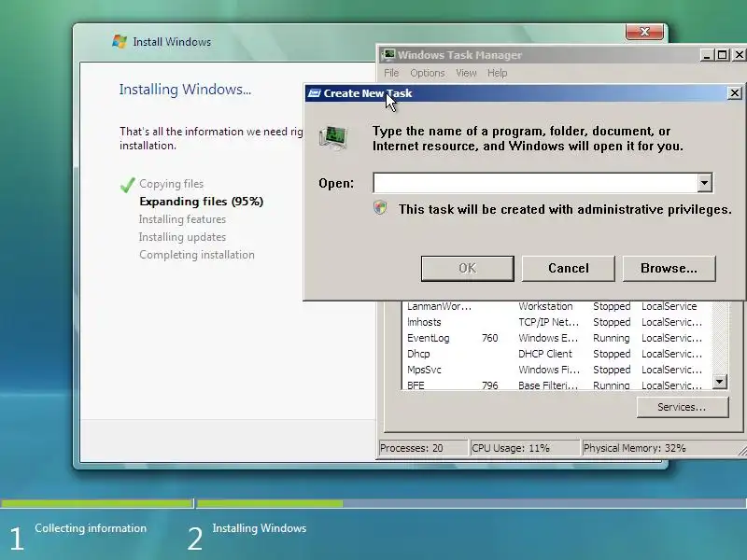The image size is (747, 560).
Task: Select the LanmanWor... service row
Action: tap(557, 306)
